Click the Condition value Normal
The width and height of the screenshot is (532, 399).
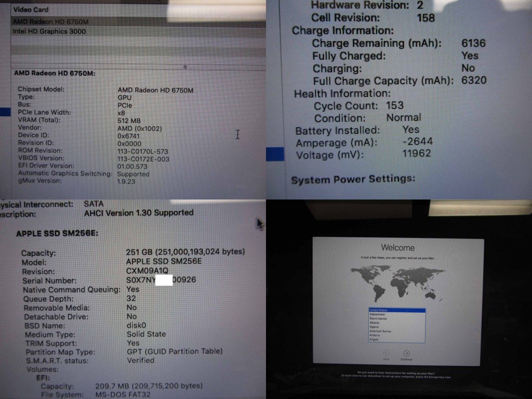pyautogui.click(x=404, y=118)
